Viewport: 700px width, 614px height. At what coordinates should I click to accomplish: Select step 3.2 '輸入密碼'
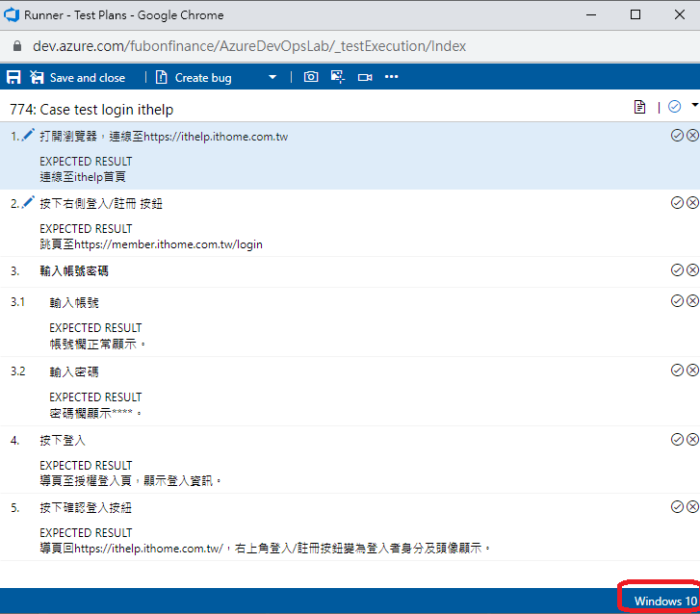74,372
